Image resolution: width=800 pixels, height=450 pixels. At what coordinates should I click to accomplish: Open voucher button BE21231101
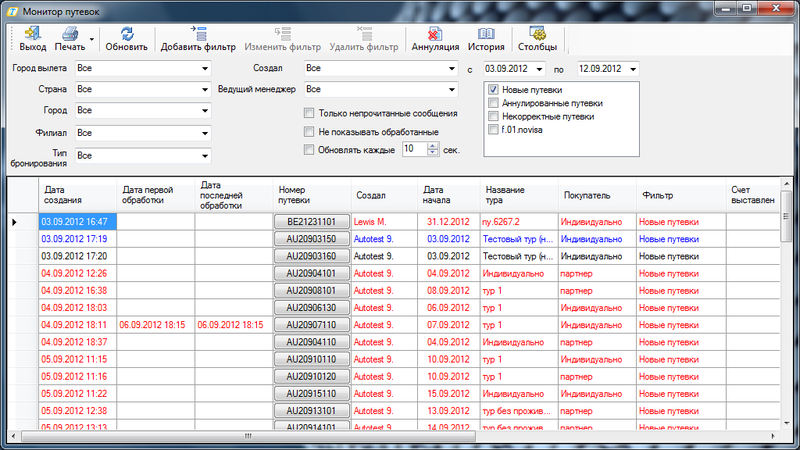click(x=311, y=221)
